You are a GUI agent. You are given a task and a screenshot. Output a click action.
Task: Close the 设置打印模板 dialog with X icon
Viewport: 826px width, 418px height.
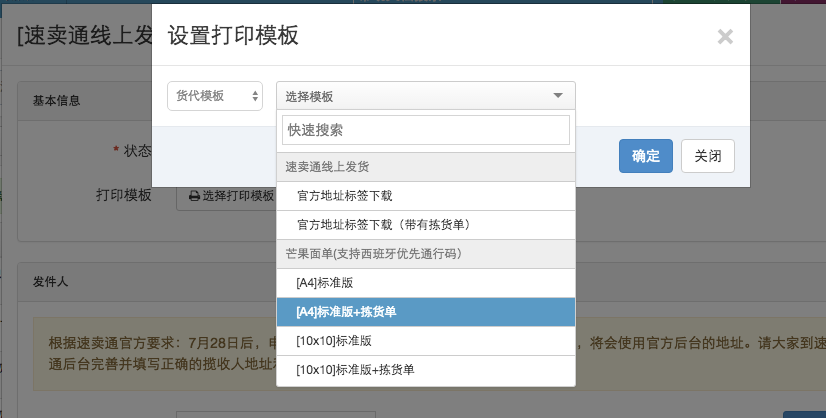point(725,36)
